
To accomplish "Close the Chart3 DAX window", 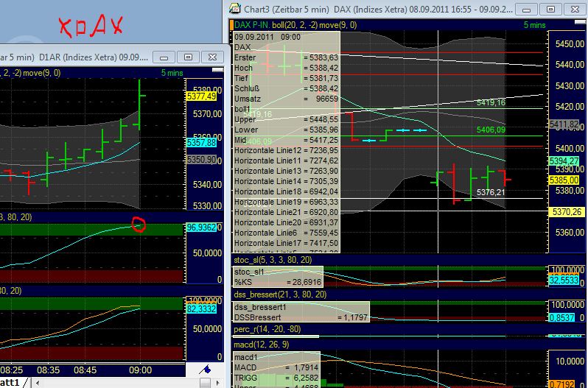I will [575, 10].
